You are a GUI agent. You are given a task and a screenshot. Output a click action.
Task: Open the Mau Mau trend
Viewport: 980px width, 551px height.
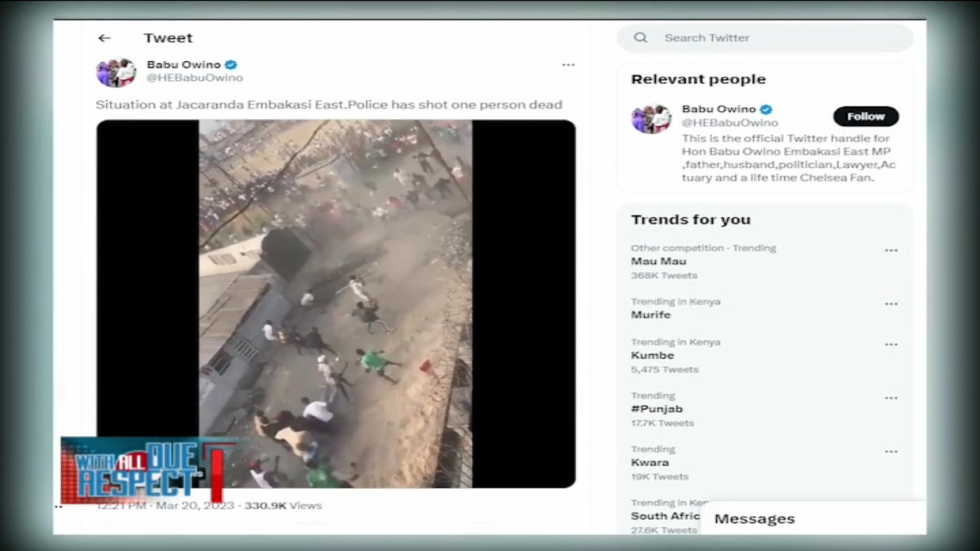pos(658,261)
